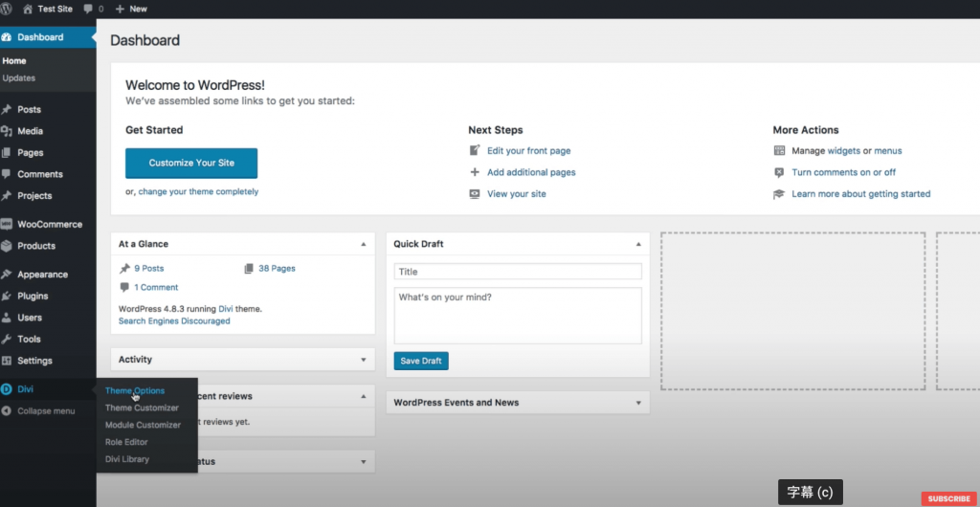980x507 pixels.
Task: Expand the Activity panel
Action: tap(363, 360)
